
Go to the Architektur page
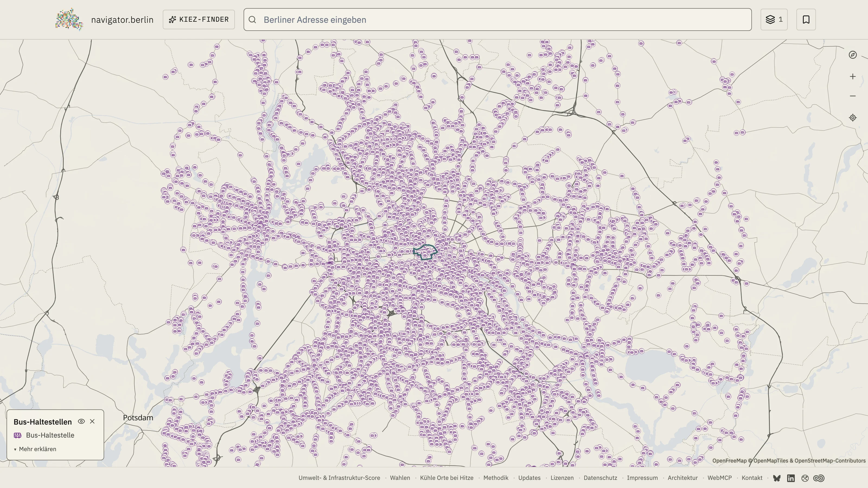[683, 478]
